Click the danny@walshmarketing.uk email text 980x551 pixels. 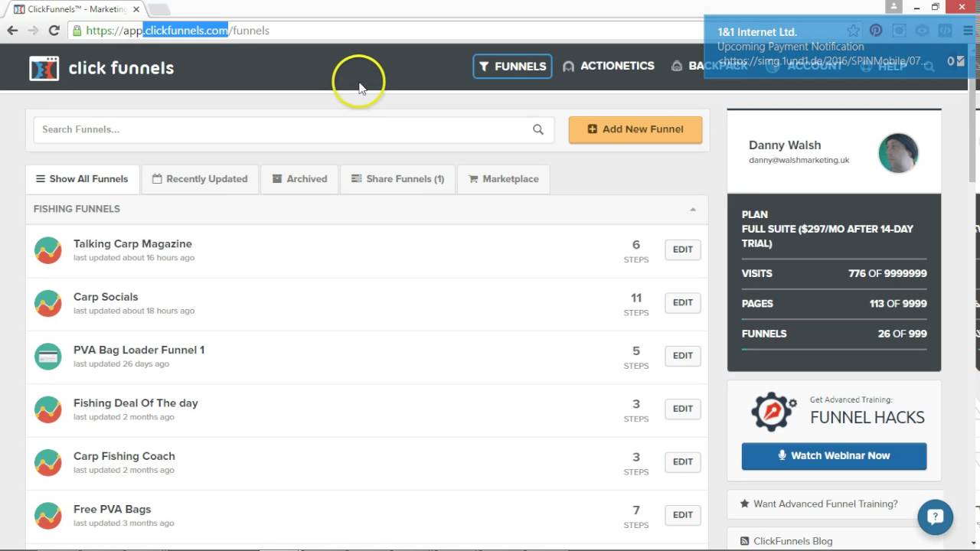pos(799,160)
